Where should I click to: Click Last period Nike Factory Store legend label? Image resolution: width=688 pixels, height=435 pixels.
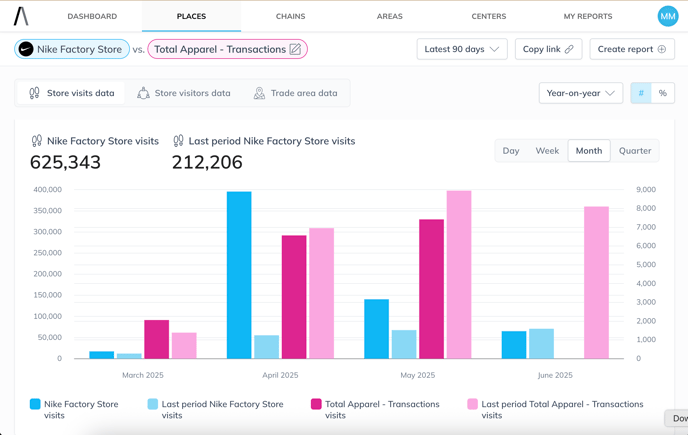click(x=222, y=410)
